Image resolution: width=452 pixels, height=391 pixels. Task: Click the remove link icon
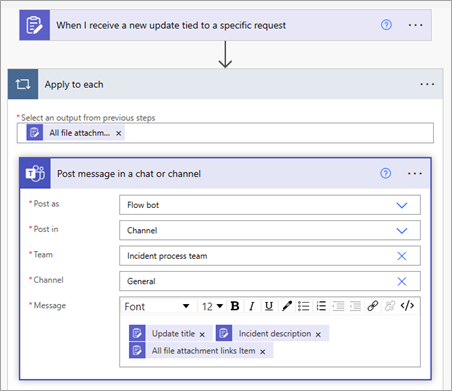[x=390, y=306]
